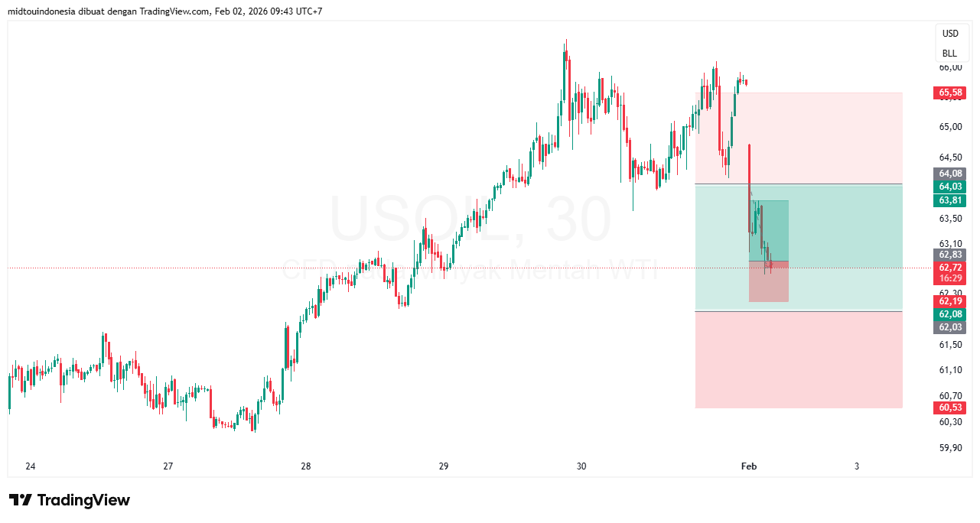Expand the 64,08 price level label
This screenshot has width=980, height=523.
[949, 173]
